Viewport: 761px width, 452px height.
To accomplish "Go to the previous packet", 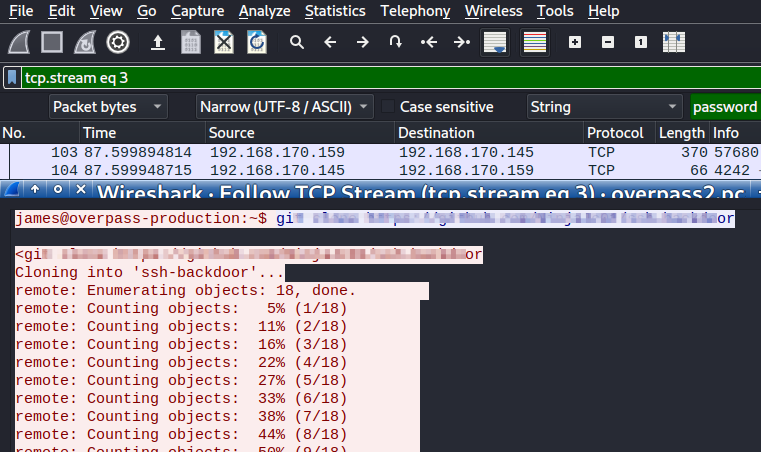I will click(330, 42).
